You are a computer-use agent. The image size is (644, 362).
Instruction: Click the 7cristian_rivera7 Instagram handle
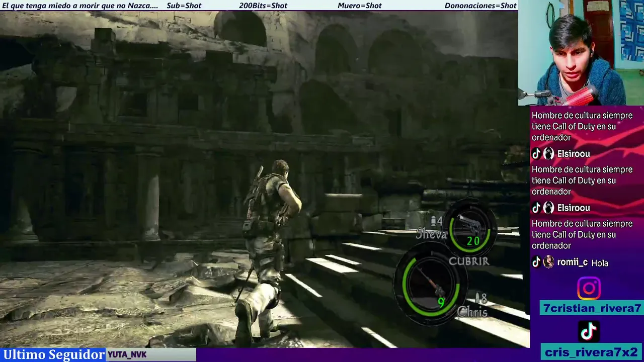(x=592, y=308)
